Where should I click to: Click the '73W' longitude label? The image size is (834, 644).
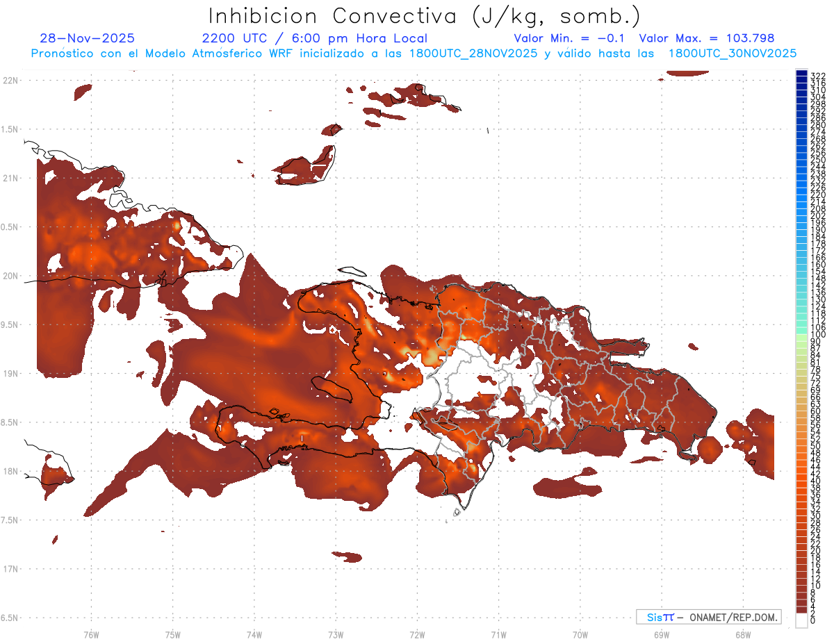click(x=336, y=634)
